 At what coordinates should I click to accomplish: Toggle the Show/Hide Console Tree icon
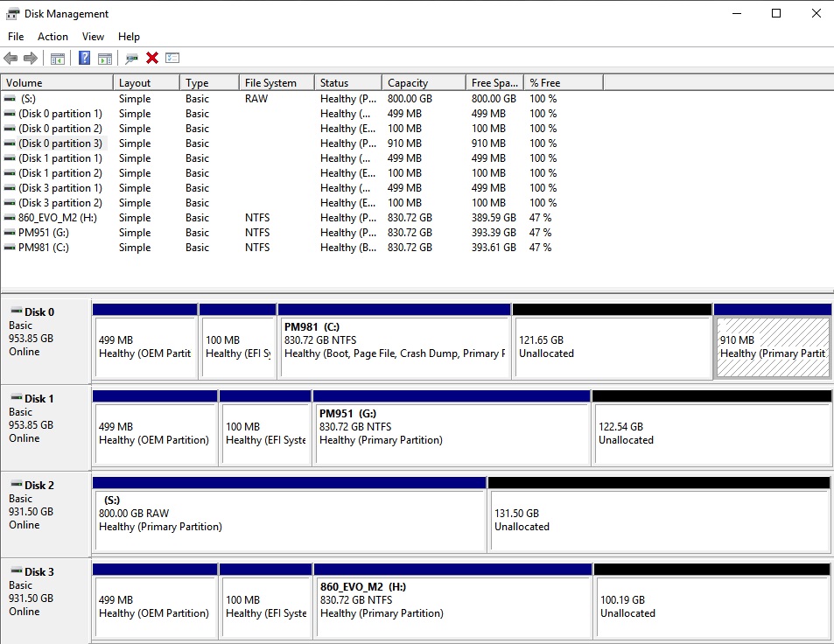coord(58,59)
